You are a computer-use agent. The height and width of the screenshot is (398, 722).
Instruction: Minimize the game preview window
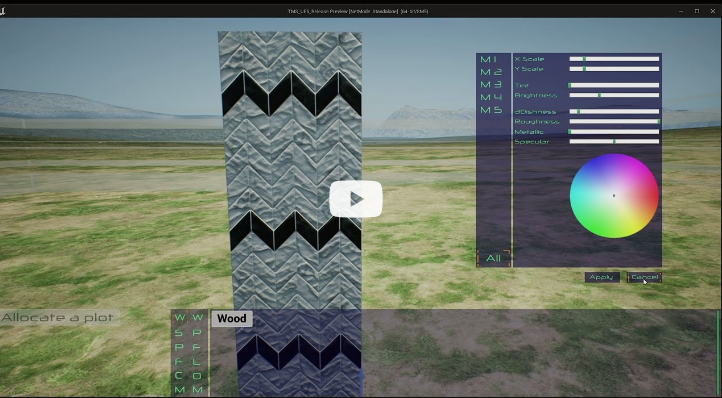tap(681, 11)
